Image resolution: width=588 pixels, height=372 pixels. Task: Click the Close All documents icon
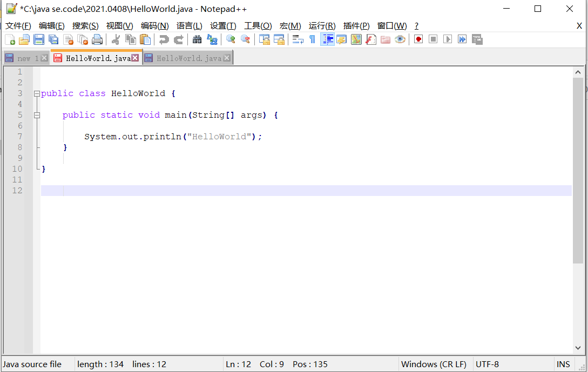pyautogui.click(x=83, y=39)
